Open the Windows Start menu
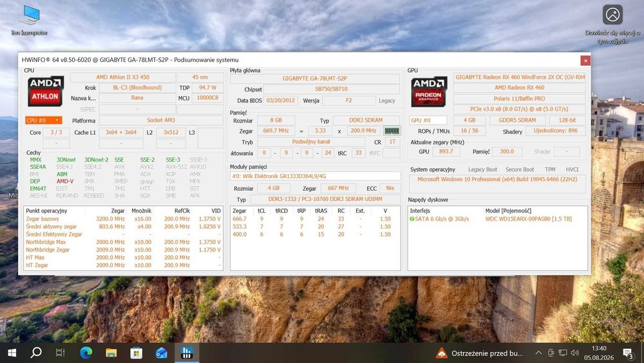Image resolution: width=644 pixels, height=363 pixels. point(12,353)
